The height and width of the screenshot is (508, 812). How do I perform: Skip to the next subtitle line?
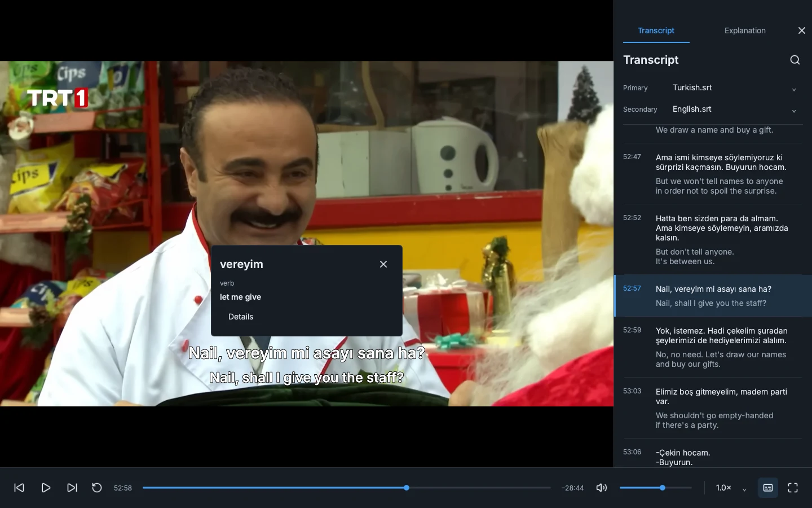click(72, 488)
